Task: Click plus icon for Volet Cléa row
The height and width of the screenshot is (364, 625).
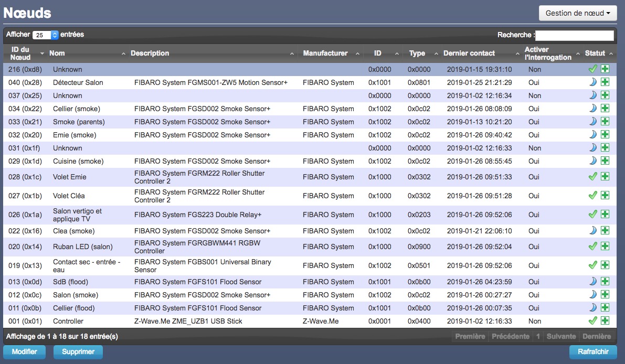Action: coord(605,196)
